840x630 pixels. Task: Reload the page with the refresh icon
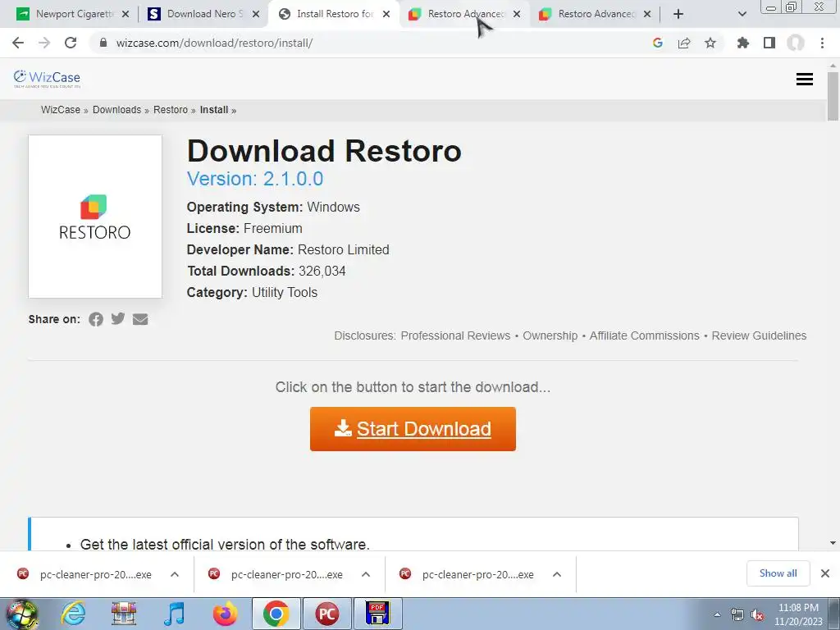[x=71, y=43]
